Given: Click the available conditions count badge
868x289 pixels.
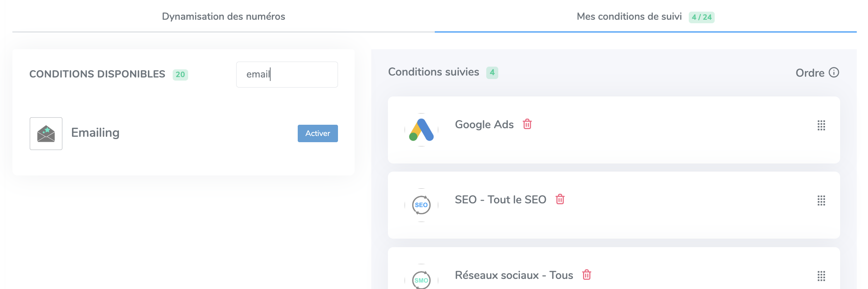Looking at the screenshot, I should click(180, 74).
